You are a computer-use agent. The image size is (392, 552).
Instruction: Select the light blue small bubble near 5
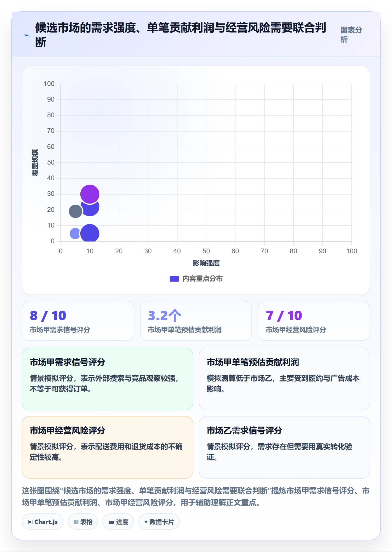[75, 233]
